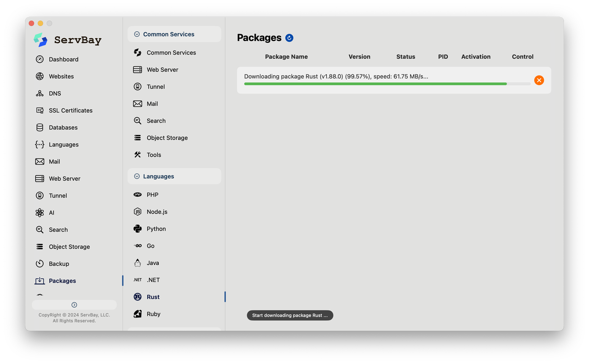Click the Activation column header

point(476,57)
